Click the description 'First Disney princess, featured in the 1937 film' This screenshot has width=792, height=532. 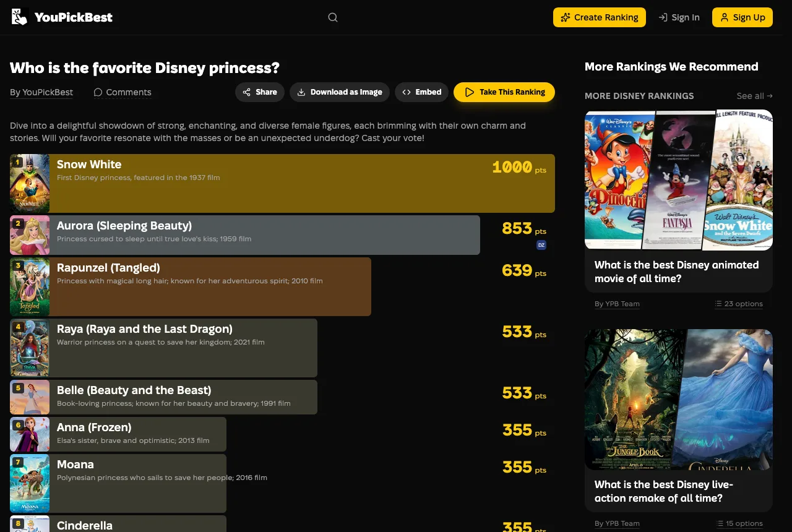[x=139, y=178]
